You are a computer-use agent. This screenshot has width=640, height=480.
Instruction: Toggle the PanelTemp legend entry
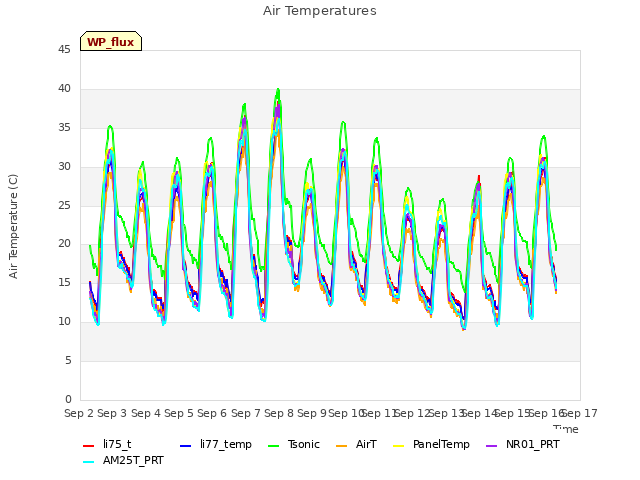click(431, 444)
